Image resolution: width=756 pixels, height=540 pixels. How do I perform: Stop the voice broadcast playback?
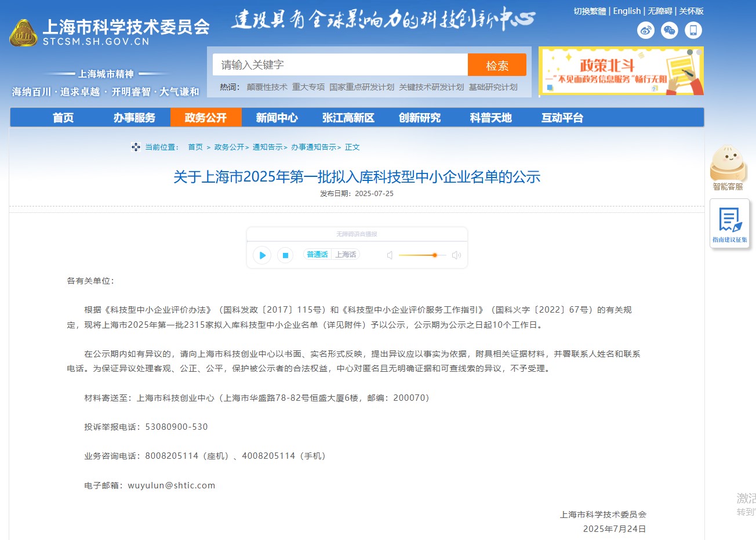tap(285, 255)
